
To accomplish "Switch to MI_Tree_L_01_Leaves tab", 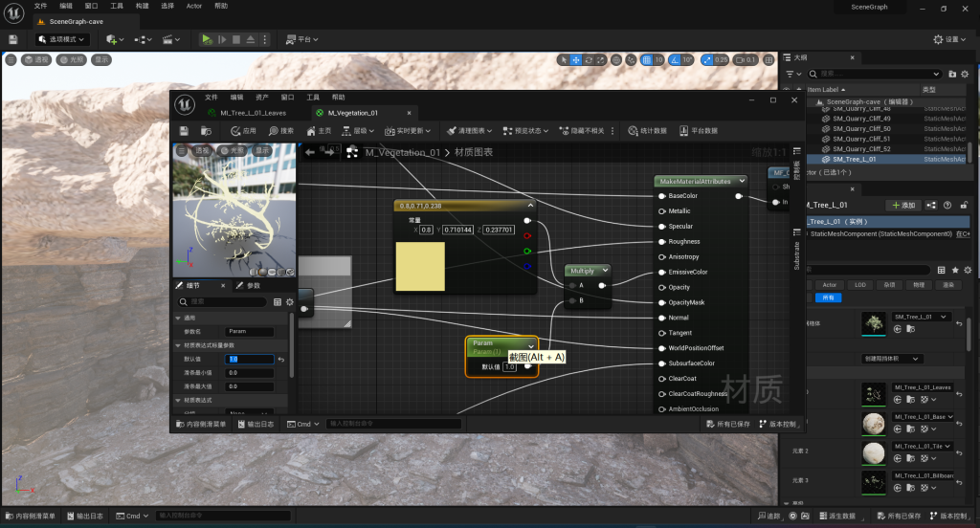I will (253, 113).
